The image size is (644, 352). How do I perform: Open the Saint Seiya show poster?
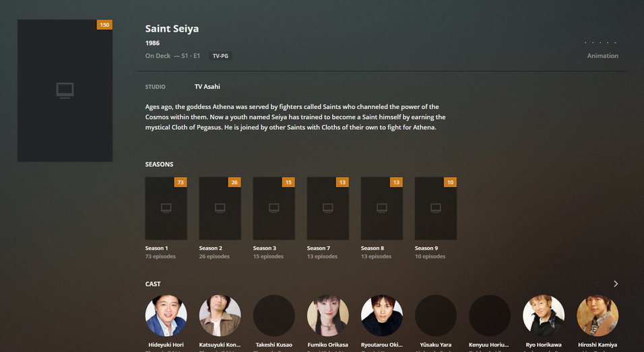65,90
